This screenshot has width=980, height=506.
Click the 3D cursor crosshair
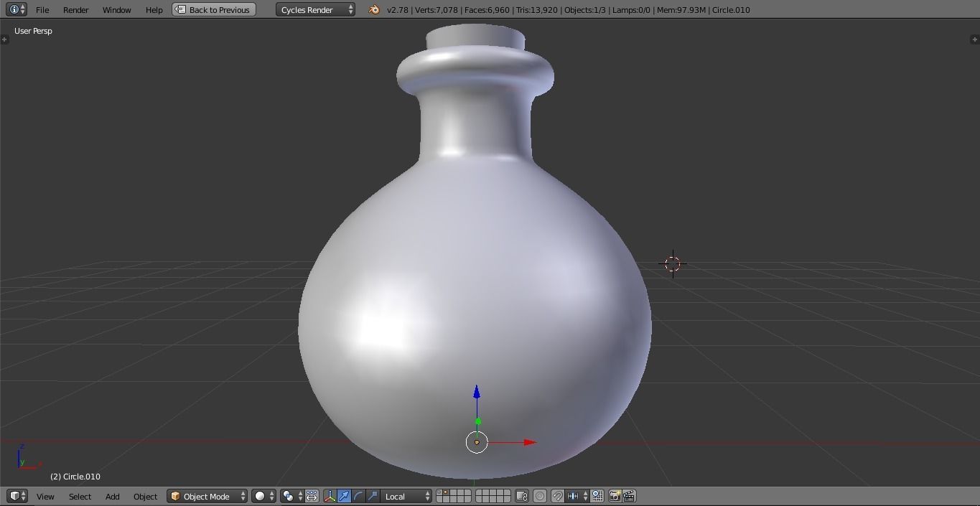(673, 264)
